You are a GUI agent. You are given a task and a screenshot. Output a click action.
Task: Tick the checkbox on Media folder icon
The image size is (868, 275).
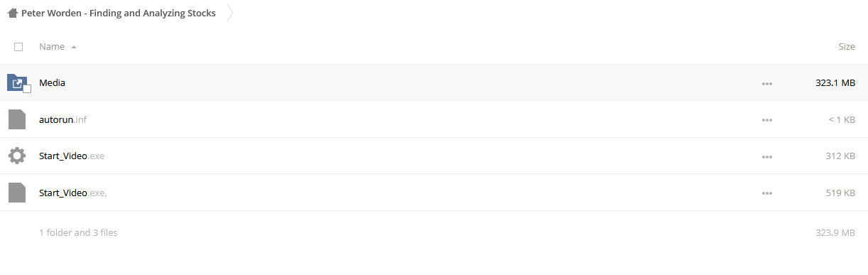[x=27, y=89]
